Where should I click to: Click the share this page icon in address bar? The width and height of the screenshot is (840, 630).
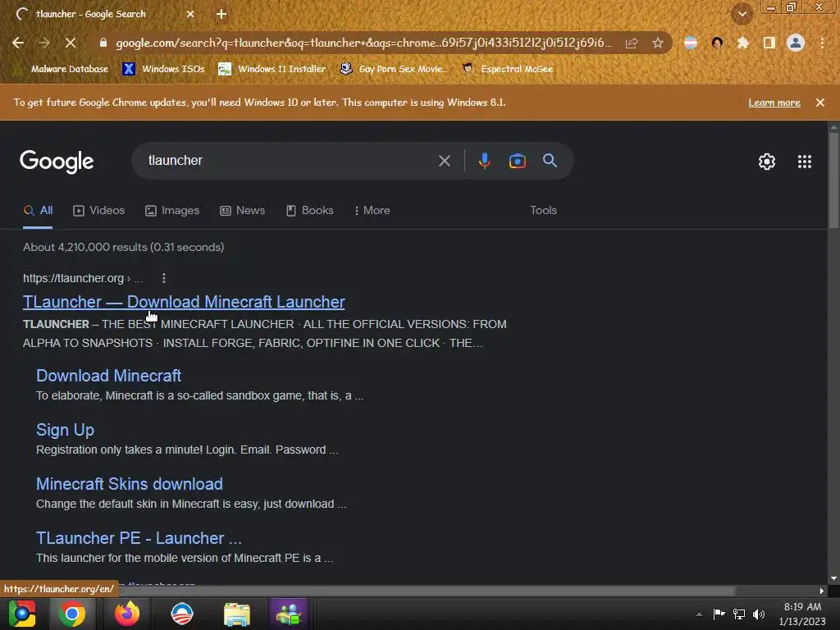tap(632, 43)
